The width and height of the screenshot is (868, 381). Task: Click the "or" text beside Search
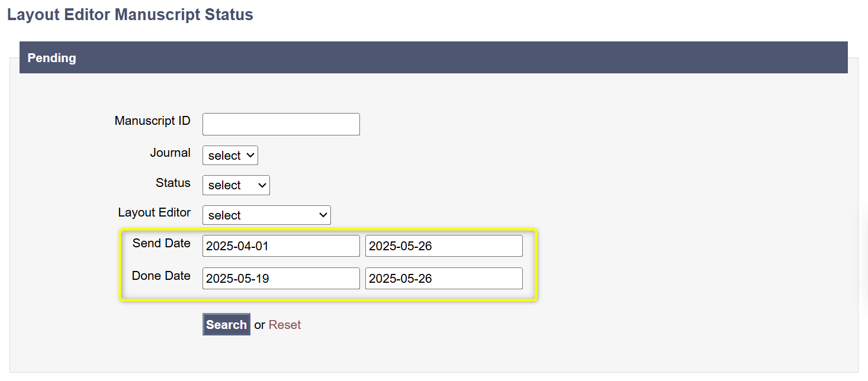pyautogui.click(x=259, y=325)
